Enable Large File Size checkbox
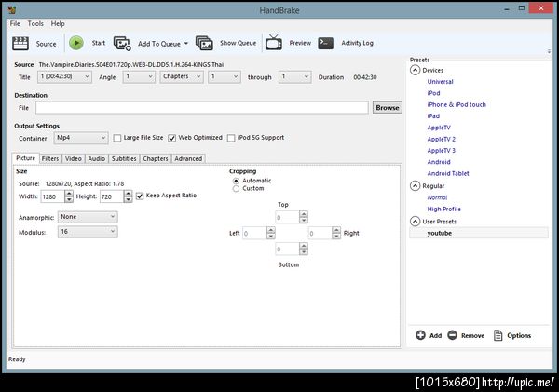This screenshot has height=392, width=559. click(x=117, y=138)
